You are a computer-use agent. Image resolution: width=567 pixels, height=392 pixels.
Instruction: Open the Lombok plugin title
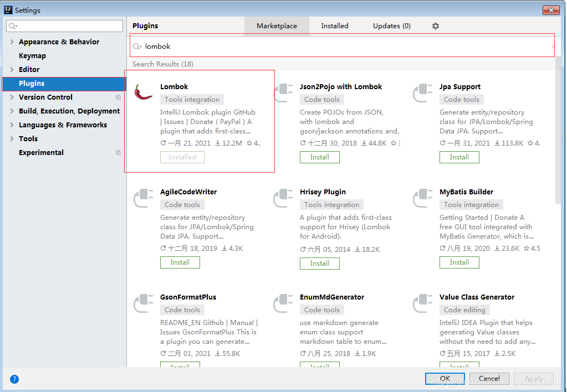tap(174, 87)
